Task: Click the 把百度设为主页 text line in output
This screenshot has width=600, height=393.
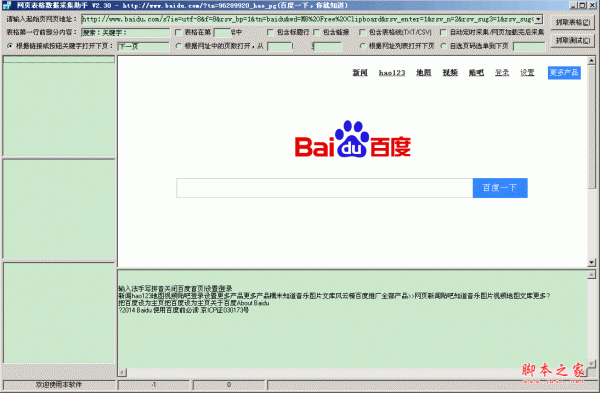Action: pos(194,303)
